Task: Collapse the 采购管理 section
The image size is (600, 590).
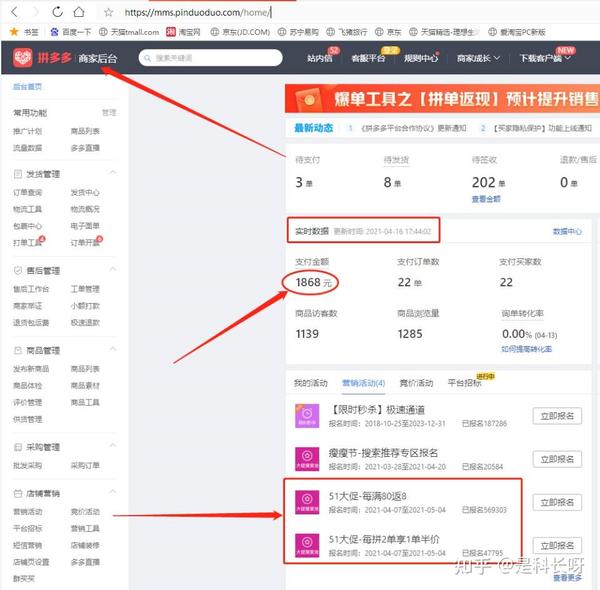Action: (113, 445)
